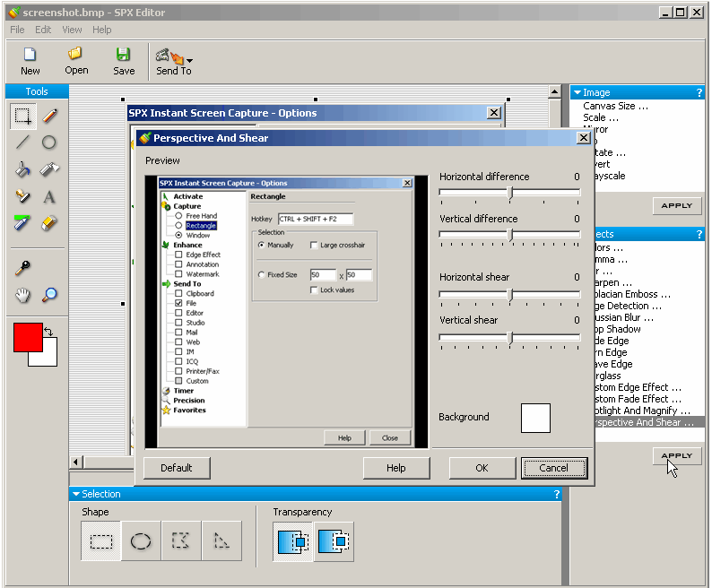
Task: Click Canvas Size in Image panel
Action: pyautogui.click(x=615, y=106)
